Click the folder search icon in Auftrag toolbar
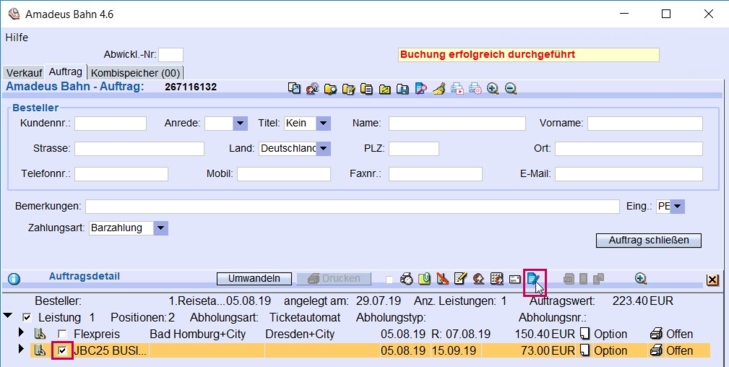The height and width of the screenshot is (367, 729). (330, 88)
